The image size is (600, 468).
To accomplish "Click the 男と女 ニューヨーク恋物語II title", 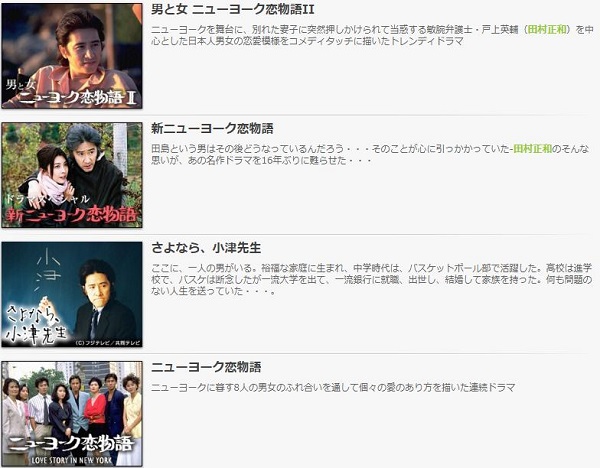I will (x=233, y=9).
